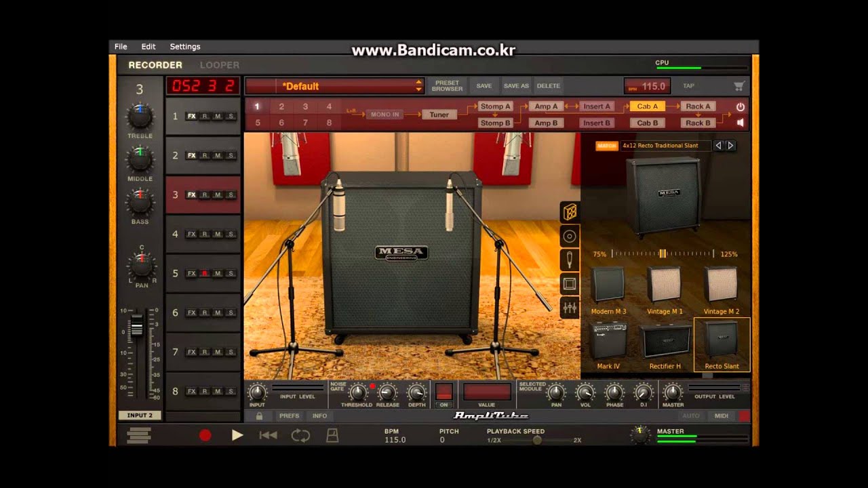Click the 115.0 BPM tempo field
868x488 pixels.
(648, 86)
